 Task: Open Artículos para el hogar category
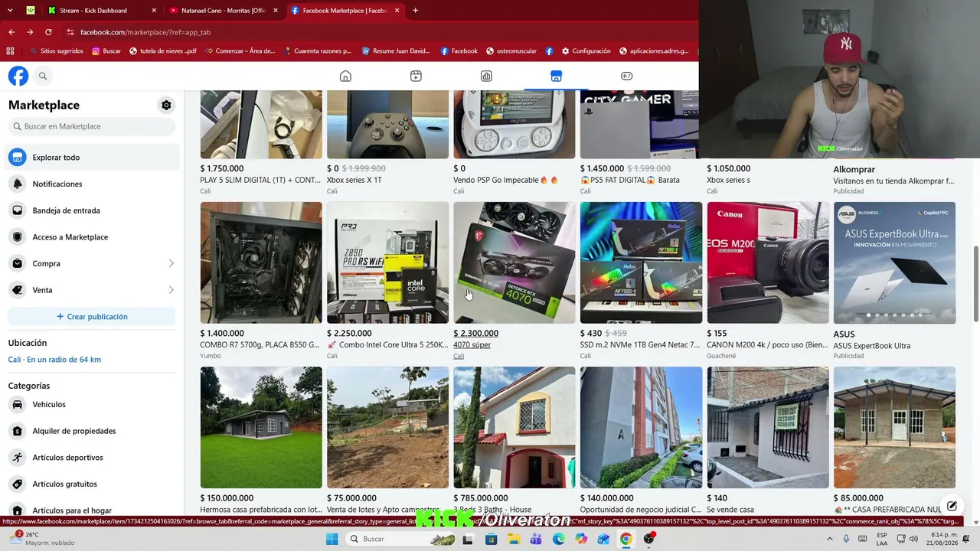[92, 509]
